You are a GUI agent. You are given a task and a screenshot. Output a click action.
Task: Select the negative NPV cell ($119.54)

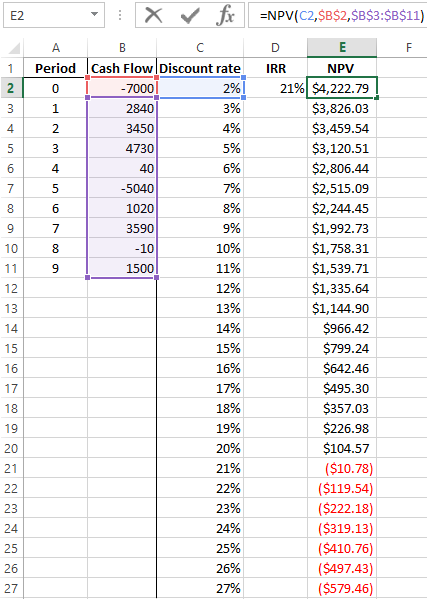tap(342, 488)
